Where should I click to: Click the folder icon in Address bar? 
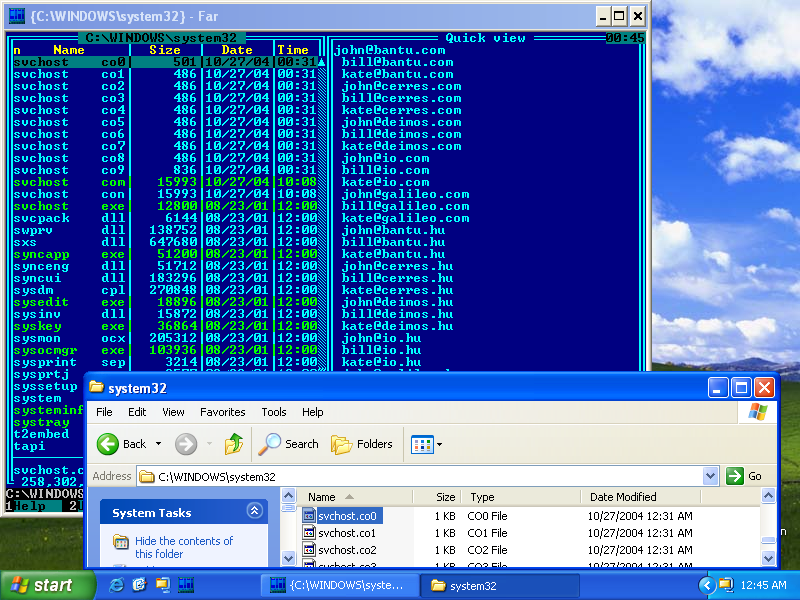(x=147, y=477)
